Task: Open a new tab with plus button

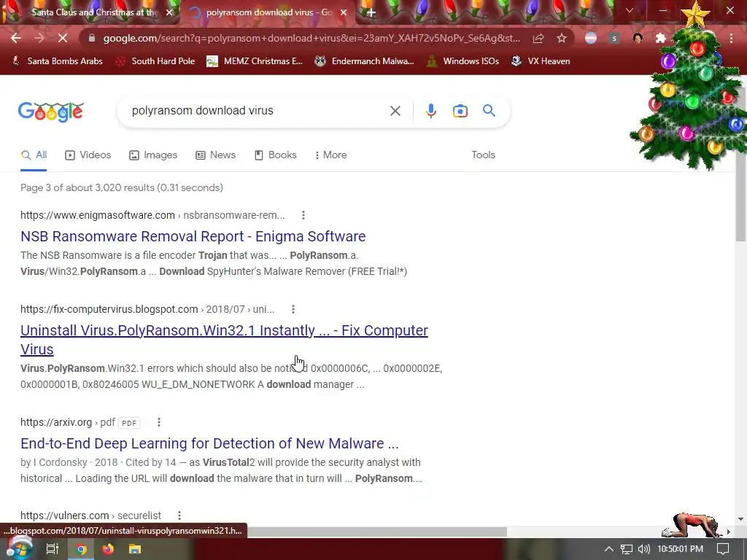Action: click(371, 12)
